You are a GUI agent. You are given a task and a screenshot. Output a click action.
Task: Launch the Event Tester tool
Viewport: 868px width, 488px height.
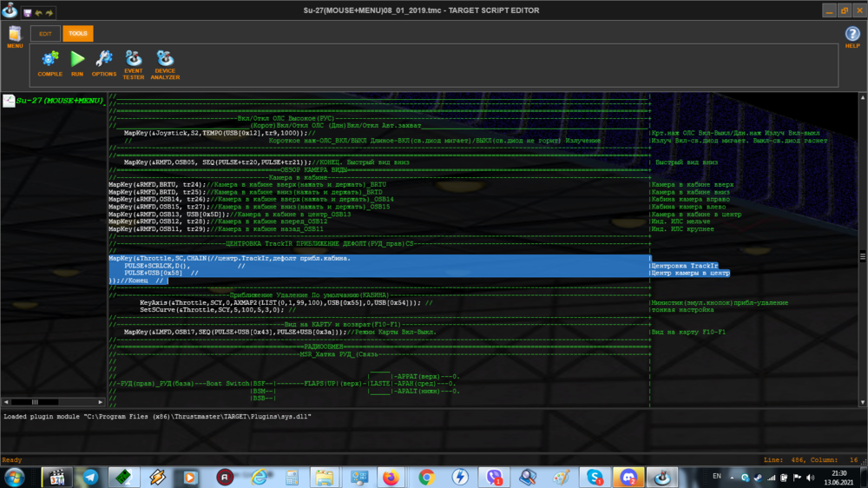134,58
